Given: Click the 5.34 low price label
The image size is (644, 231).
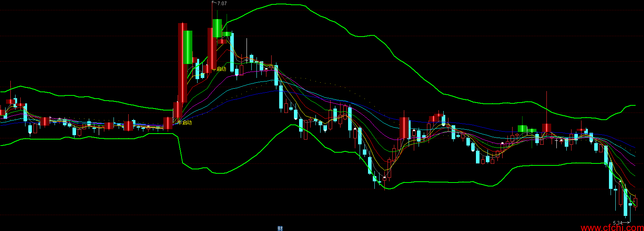Looking at the screenshot, I should [617, 223].
